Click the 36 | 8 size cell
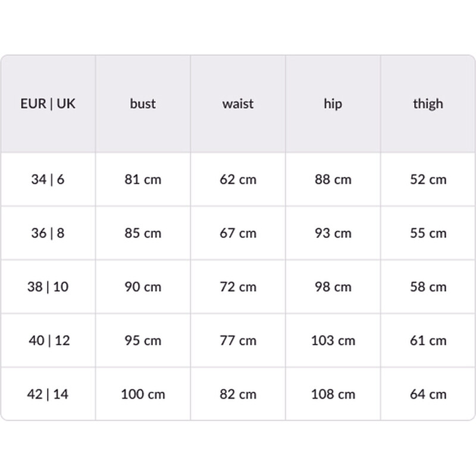Screen dimensions: 476x476 tap(48, 233)
